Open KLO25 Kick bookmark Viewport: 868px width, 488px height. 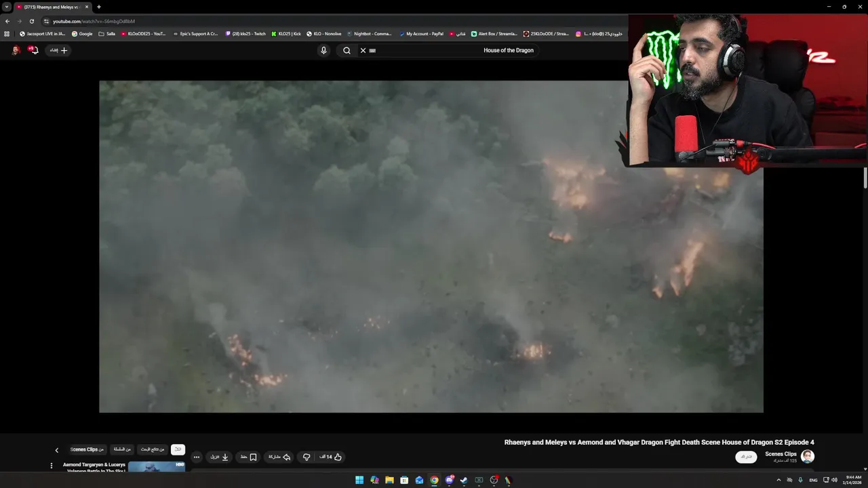point(285,34)
